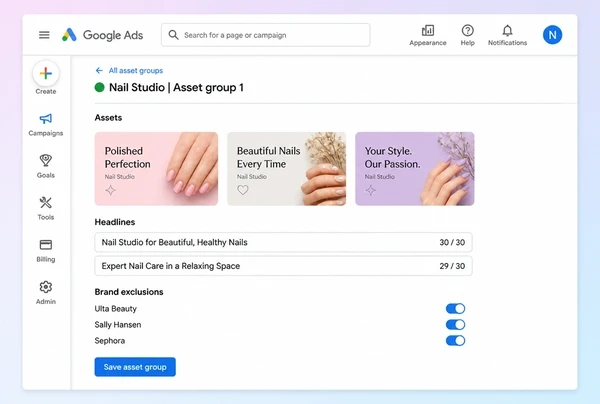Edit headline Nail Studio for Beautiful, Healthy Nails
The width and height of the screenshot is (600, 404).
(x=284, y=242)
